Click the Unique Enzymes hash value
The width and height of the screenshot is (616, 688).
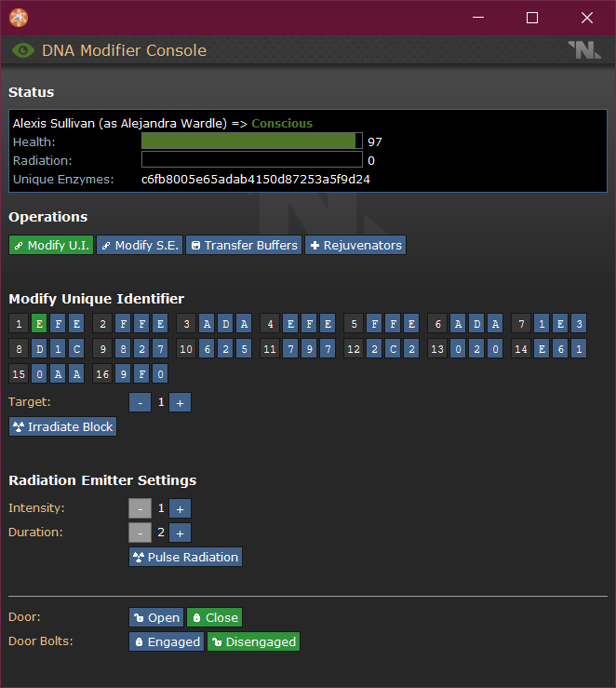[x=256, y=179]
